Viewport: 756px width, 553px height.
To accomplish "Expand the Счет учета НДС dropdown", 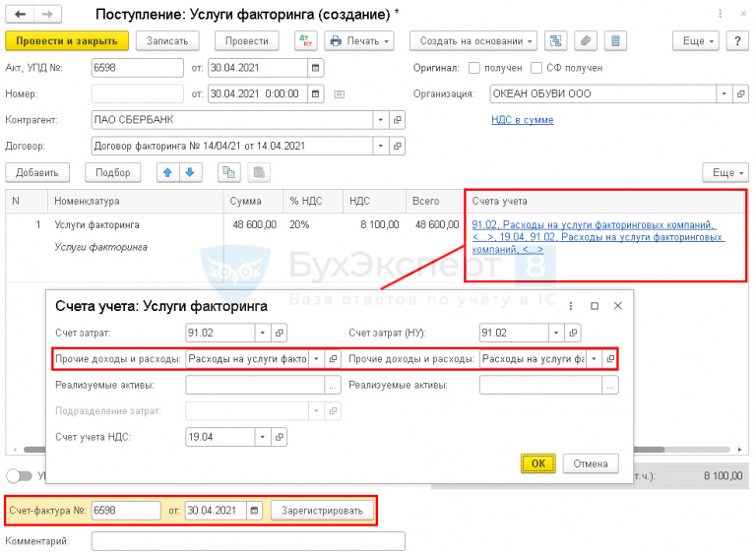I will point(262,437).
